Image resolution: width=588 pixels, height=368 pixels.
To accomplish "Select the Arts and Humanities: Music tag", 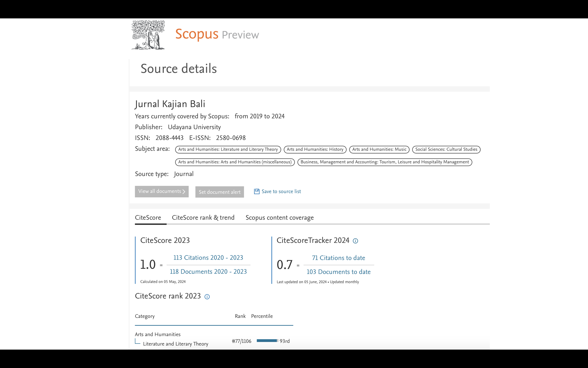I will 379,149.
